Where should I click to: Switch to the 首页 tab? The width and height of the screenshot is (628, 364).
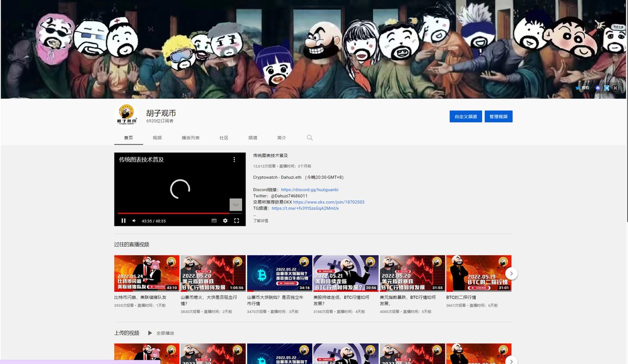(x=129, y=138)
